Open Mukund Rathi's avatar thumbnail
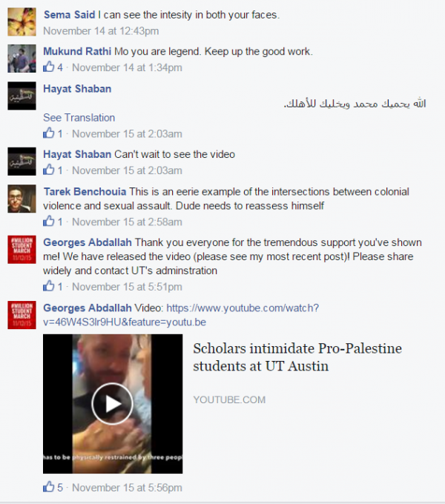Image resolution: width=445 pixels, height=504 pixels. (x=22, y=59)
